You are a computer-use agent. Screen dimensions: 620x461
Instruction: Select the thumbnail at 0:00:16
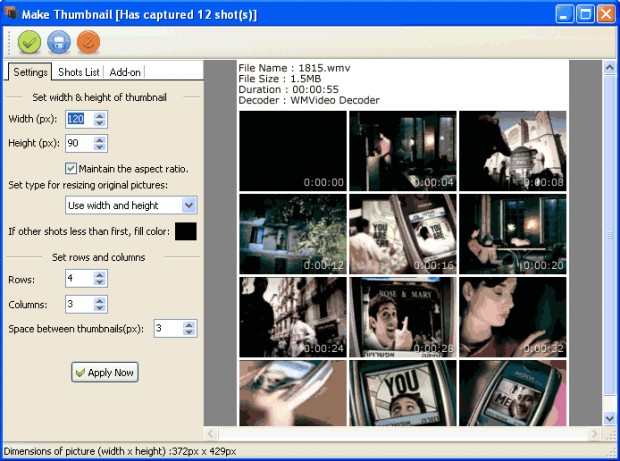tap(403, 234)
